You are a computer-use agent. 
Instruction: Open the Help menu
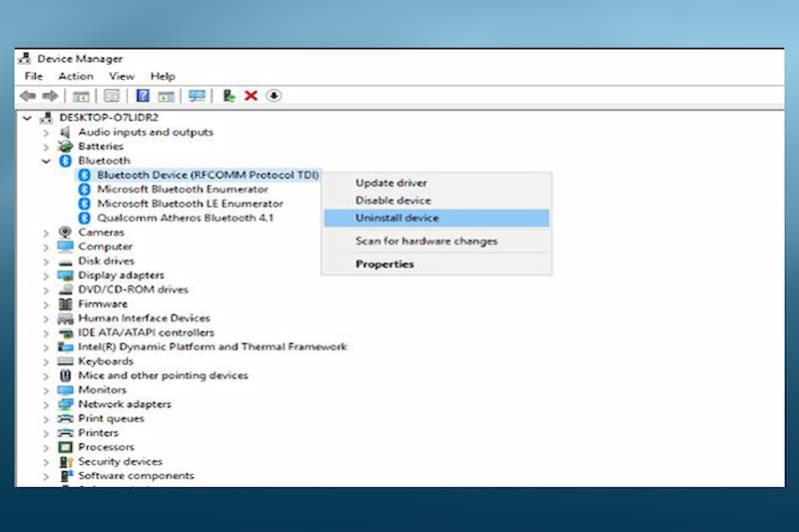[163, 76]
